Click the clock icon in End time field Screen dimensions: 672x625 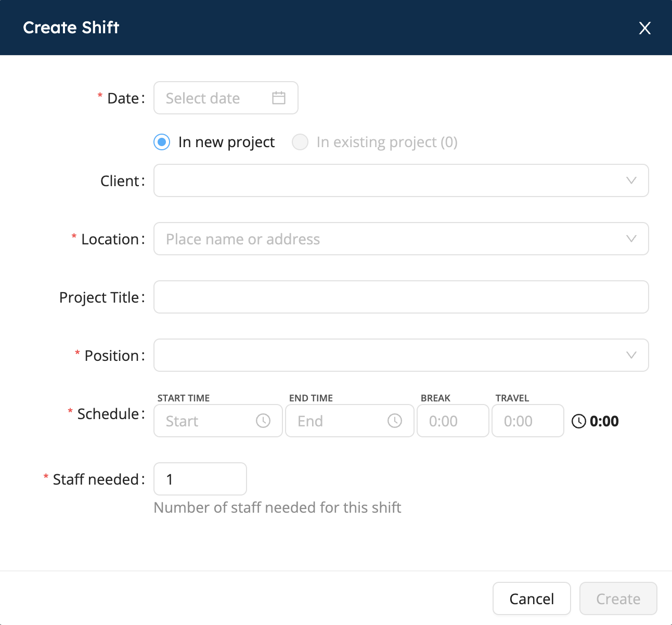pyautogui.click(x=395, y=421)
